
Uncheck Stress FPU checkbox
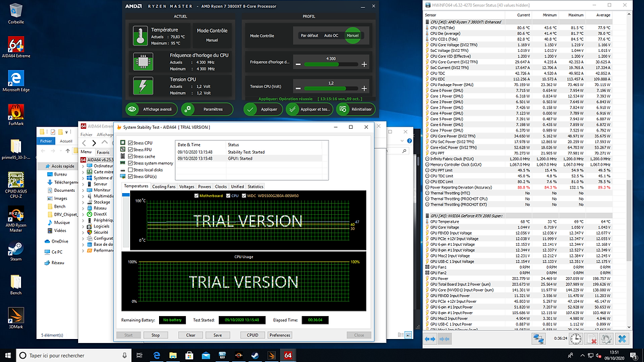[x=130, y=149]
